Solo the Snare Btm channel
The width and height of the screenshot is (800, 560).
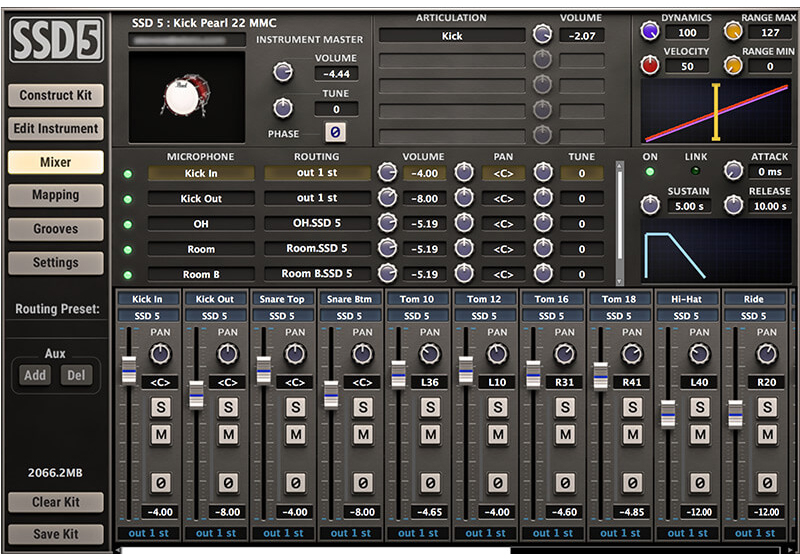tap(363, 407)
